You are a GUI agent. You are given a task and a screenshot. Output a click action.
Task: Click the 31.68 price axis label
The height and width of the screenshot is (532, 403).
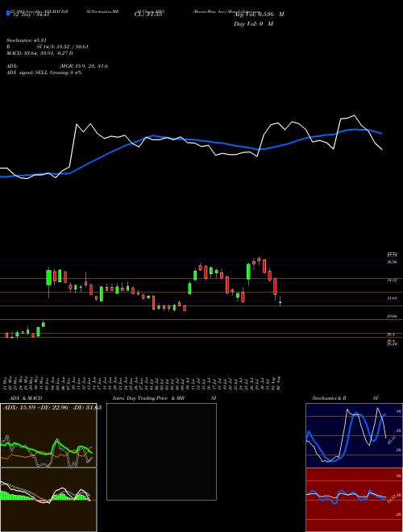point(392,298)
